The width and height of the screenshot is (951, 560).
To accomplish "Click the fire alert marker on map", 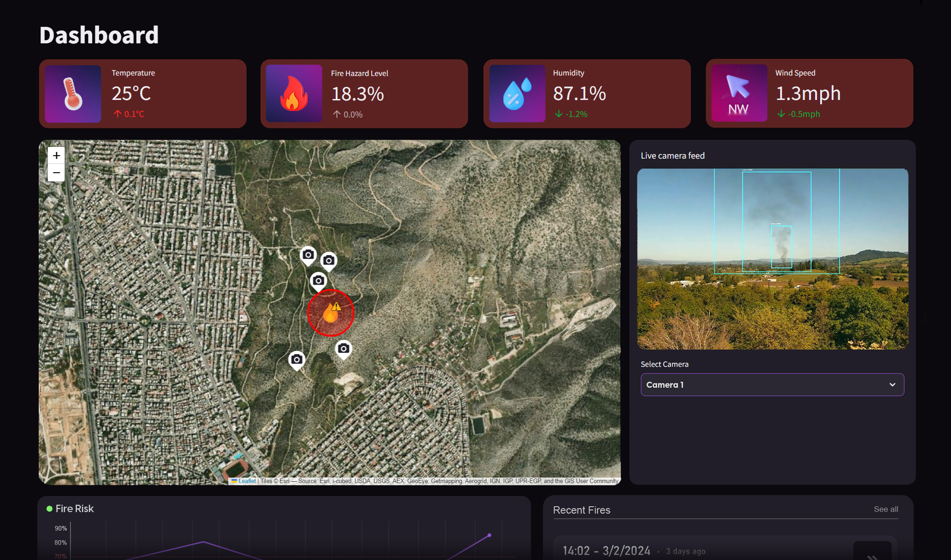I will coord(330,313).
